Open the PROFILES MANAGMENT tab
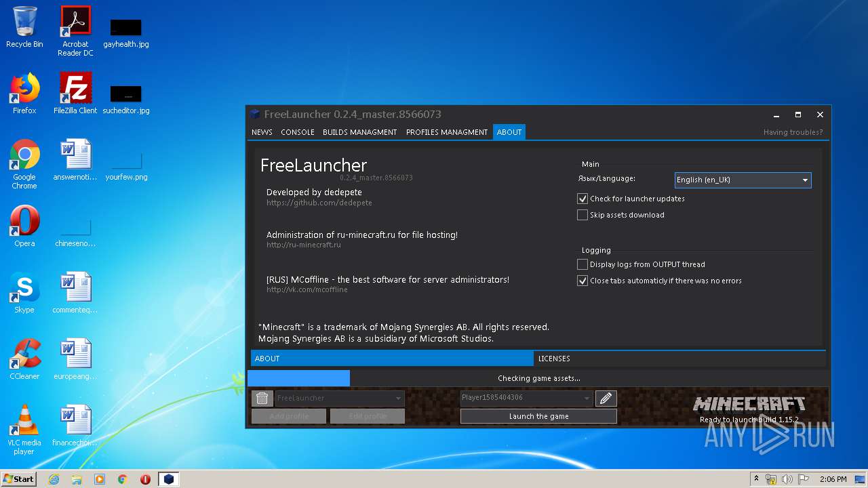The width and height of the screenshot is (868, 488). [x=447, y=132]
